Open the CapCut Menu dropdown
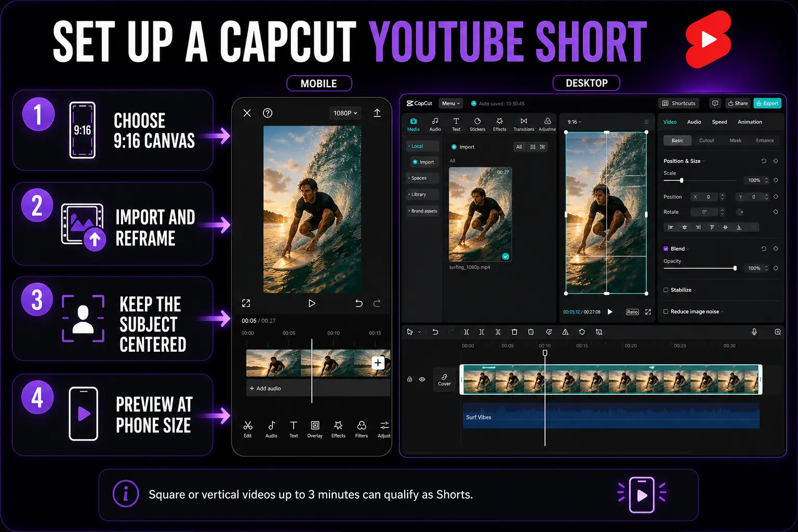Viewport: 798px width, 532px height. coord(451,103)
